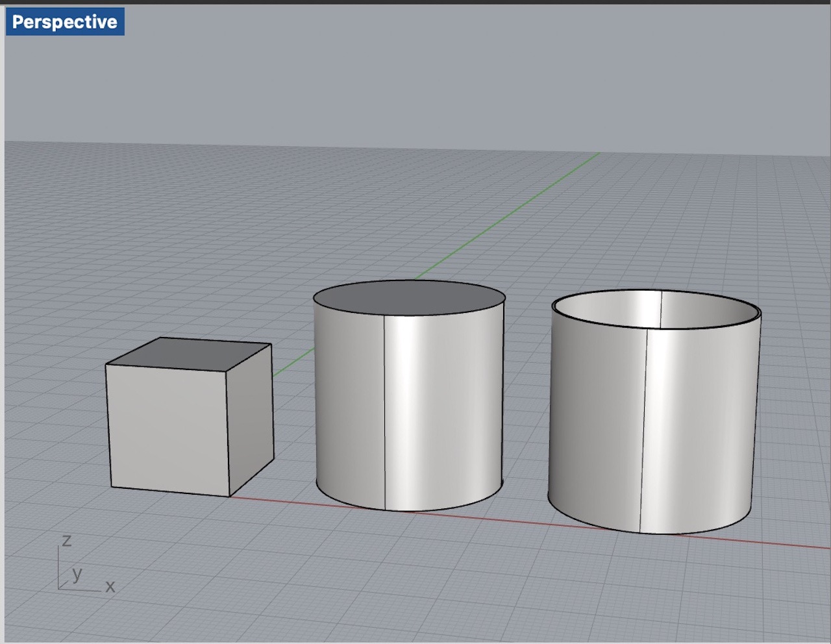The width and height of the screenshot is (831, 644).
Task: Open the Perspective viewport title menu
Action: click(64, 22)
